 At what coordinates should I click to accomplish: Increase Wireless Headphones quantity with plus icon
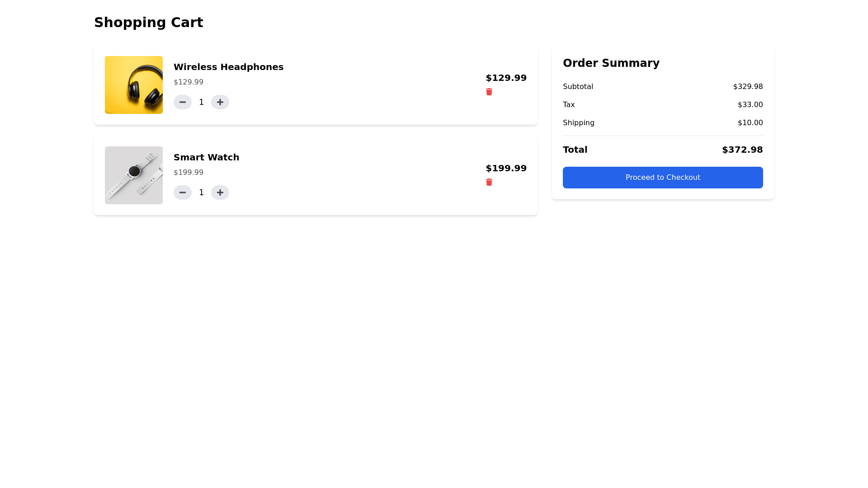click(220, 102)
